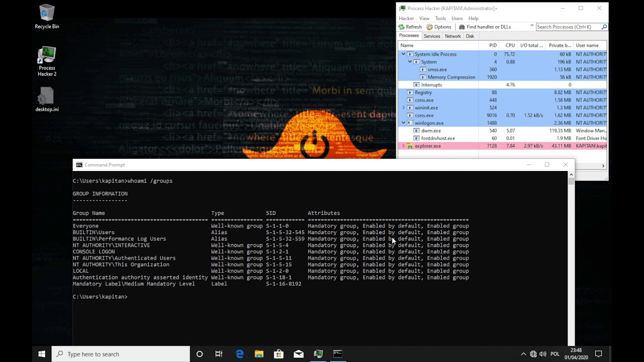
Task: Click the 75.72 CPU value
Action: coord(509,54)
